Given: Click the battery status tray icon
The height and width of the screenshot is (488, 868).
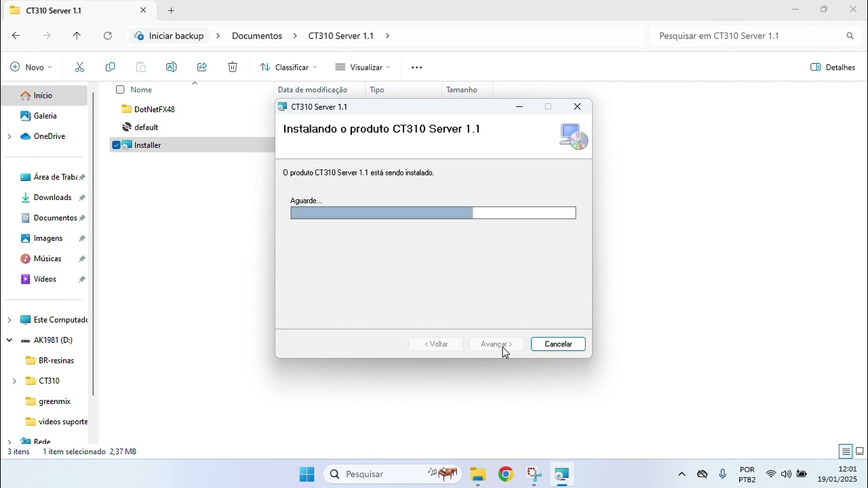Looking at the screenshot, I should tap(802, 474).
